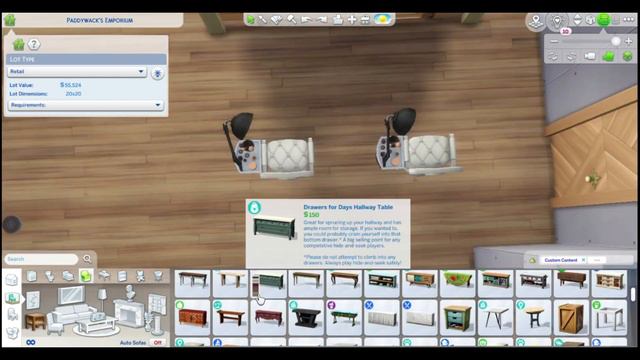640x360 pixels.
Task: Select the black modern console table thumbnail
Action: click(306, 318)
